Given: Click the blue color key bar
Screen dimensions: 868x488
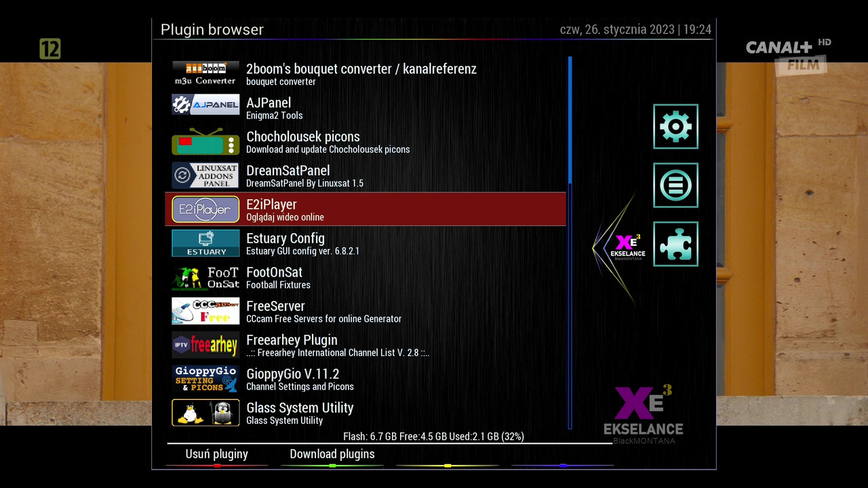Looking at the screenshot, I should pyautogui.click(x=563, y=465).
